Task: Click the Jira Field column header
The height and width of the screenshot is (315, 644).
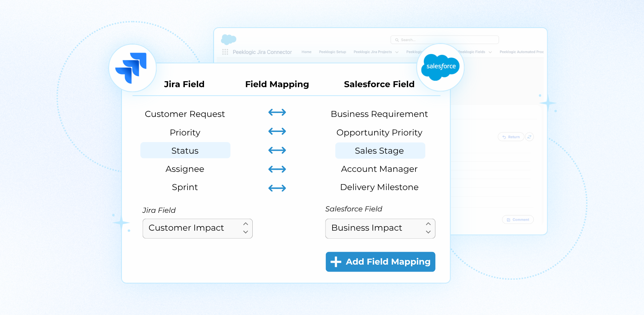Action: 184,84
